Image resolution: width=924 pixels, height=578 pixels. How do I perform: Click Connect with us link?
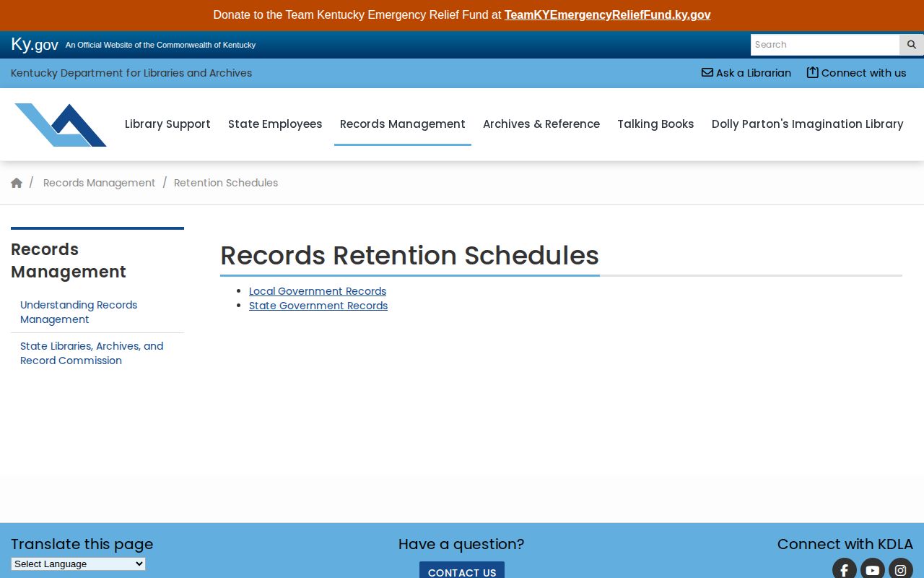[x=856, y=73]
